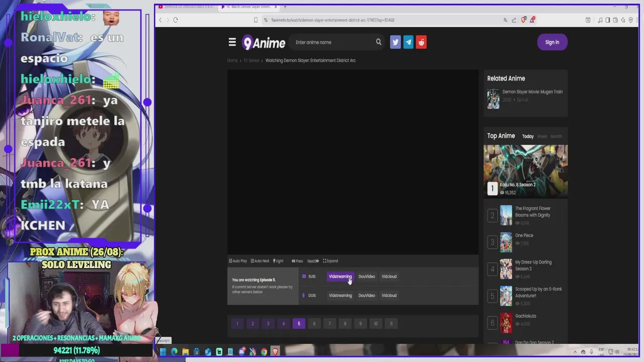Click the 9Anime logo
The height and width of the screenshot is (362, 644).
coord(264,43)
